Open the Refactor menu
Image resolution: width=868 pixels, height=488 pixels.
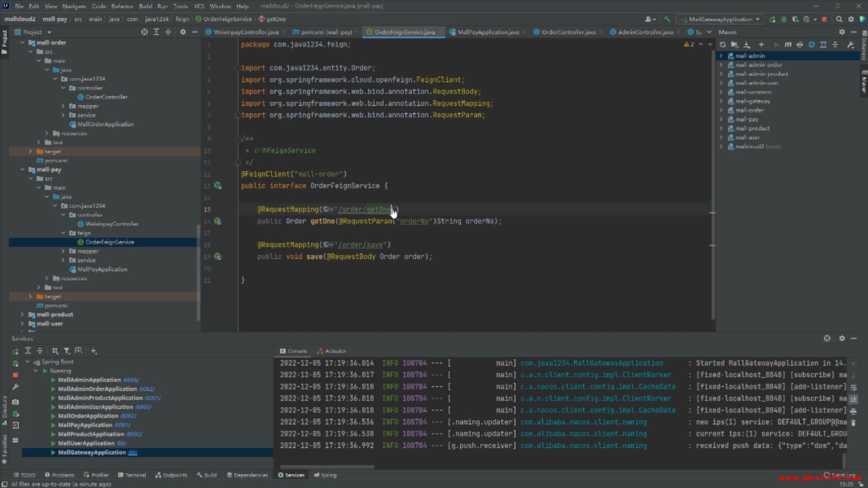[122, 6]
